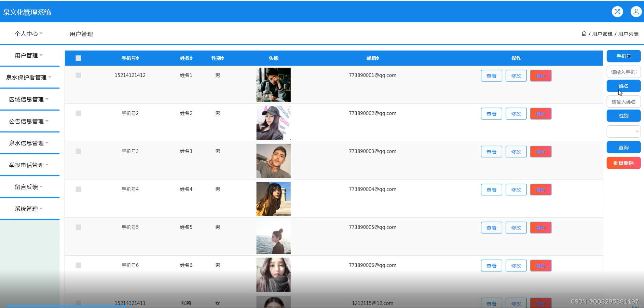644x308 pixels.
Task: Toggle the select-all checkbox in table header
Action: (78, 58)
